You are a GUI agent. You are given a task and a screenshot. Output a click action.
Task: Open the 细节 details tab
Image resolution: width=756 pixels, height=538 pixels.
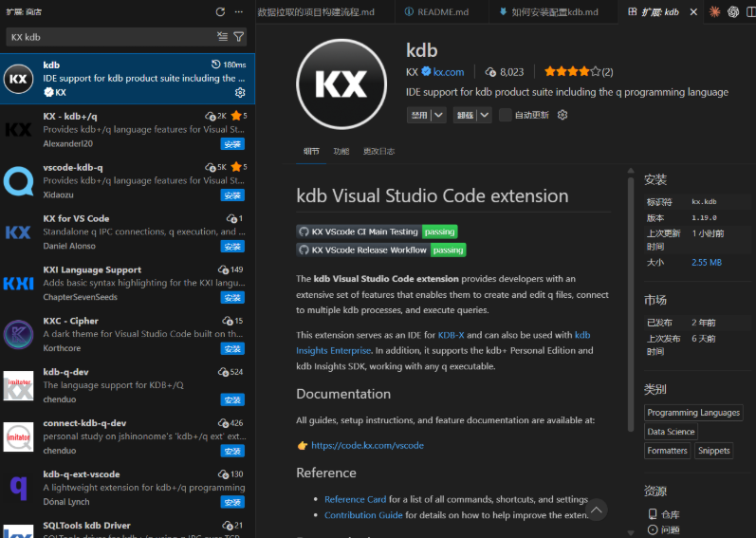coord(311,152)
